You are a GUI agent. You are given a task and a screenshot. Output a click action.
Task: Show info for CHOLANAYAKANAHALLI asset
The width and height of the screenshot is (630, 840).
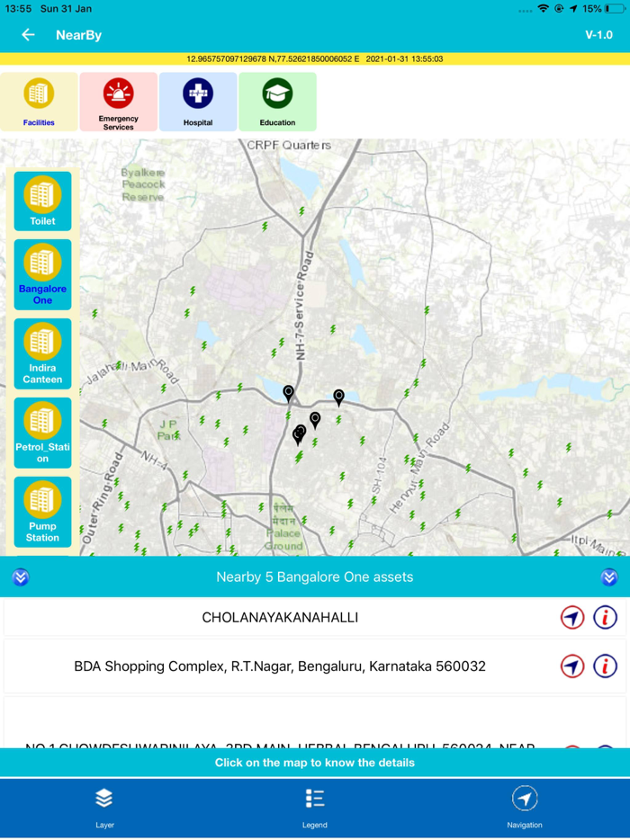(x=605, y=618)
